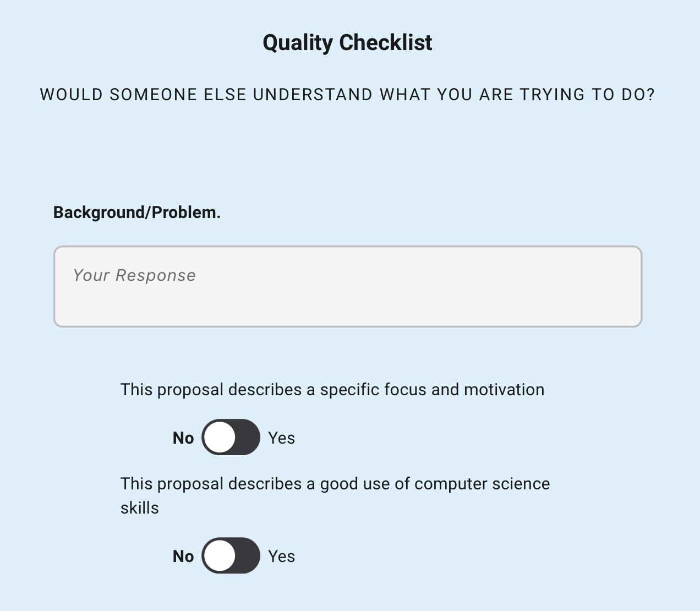
Task: Toggle the specific focus and motivation switch
Action: (231, 438)
